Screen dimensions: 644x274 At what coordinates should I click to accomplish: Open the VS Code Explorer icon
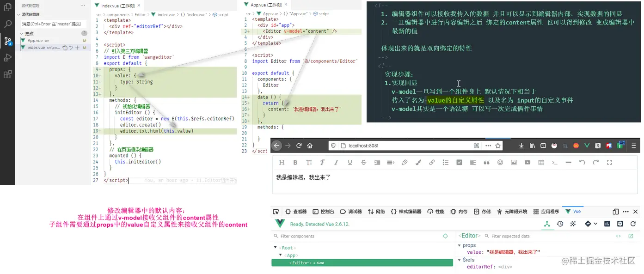tap(7, 8)
